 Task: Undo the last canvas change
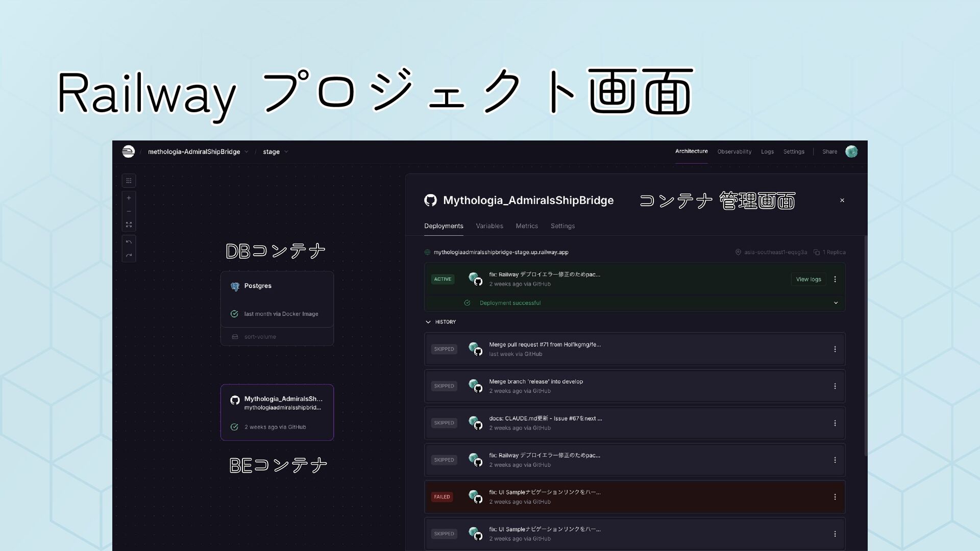click(129, 242)
